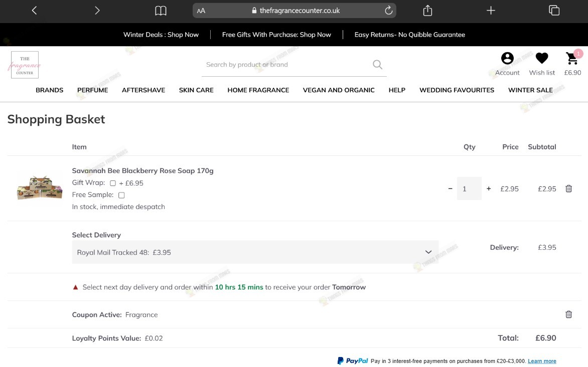Screen dimensions: 588x367
Task: Tick the Free Sample checkbox
Action: tap(121, 196)
